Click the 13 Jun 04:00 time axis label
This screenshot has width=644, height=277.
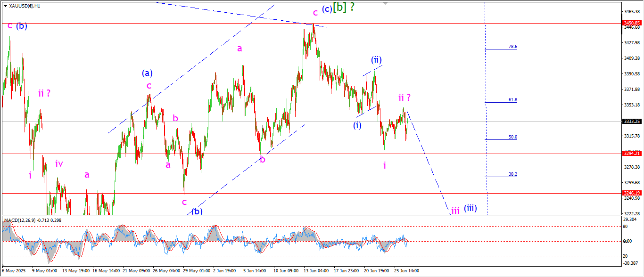coord(316,271)
